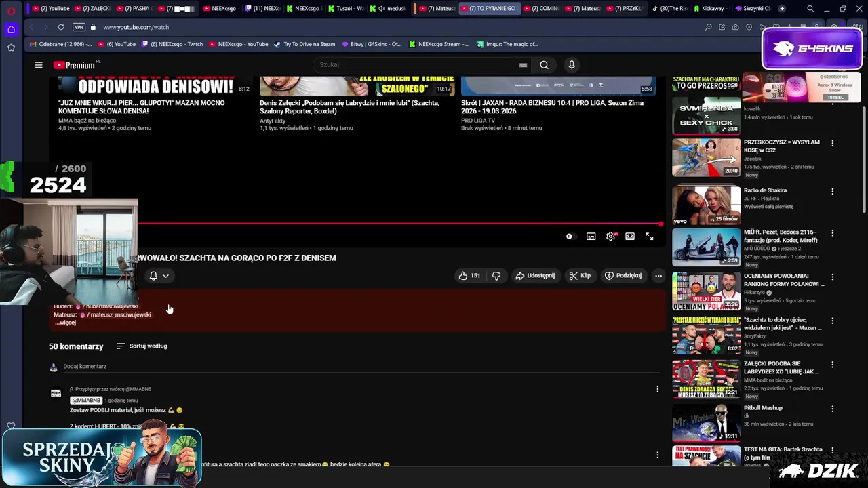Viewport: 868px width, 488px height.
Task: Click the 50 komentarzy comments count
Action: click(76, 346)
